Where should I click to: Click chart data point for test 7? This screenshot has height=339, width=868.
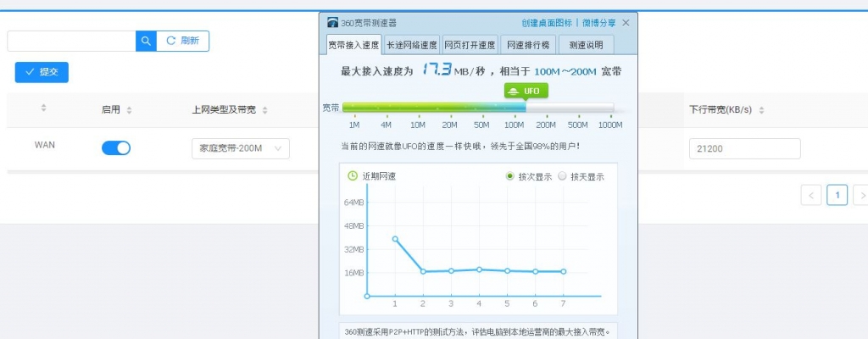tap(563, 271)
